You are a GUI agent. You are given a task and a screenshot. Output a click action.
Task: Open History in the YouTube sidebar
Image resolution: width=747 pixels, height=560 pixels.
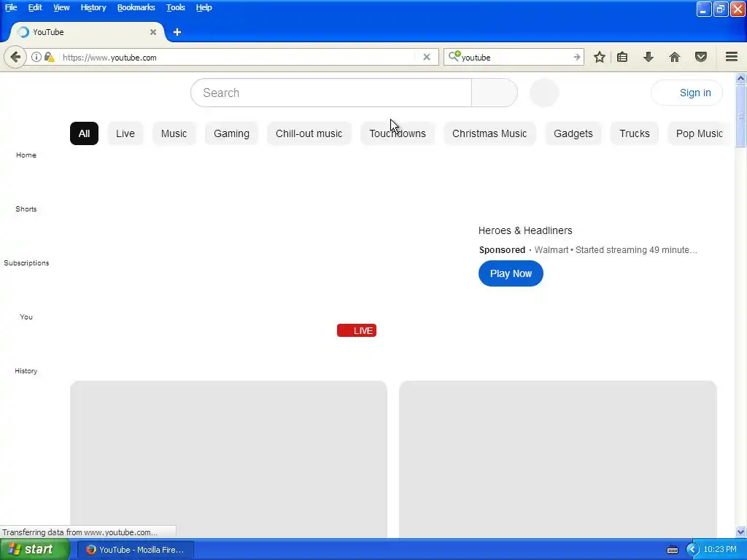click(x=26, y=370)
